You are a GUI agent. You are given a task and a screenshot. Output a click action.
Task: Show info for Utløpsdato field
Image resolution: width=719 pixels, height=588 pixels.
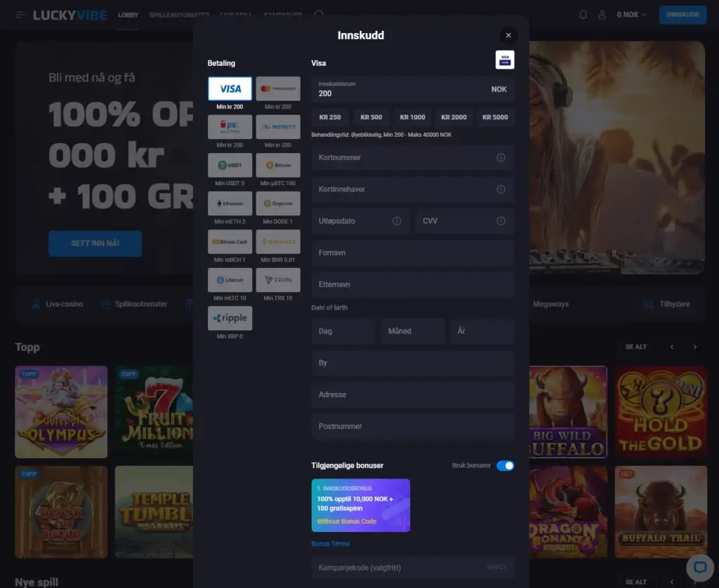pyautogui.click(x=397, y=221)
